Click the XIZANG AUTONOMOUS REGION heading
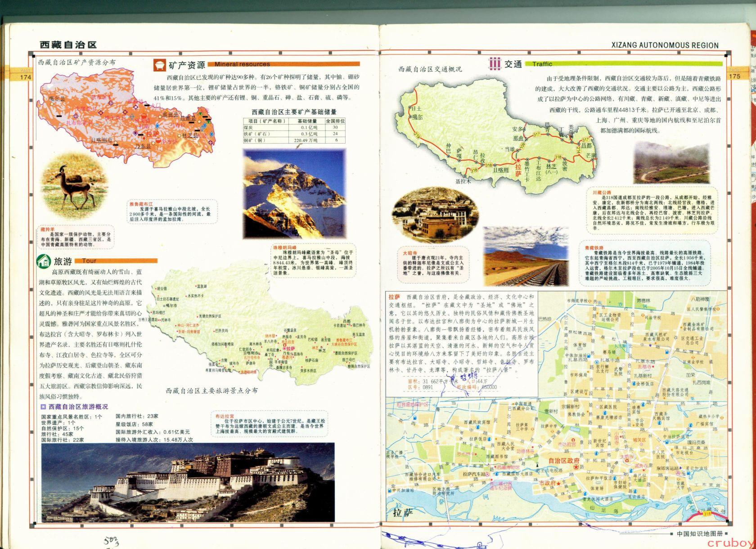The height and width of the screenshot is (549, 756). (666, 45)
